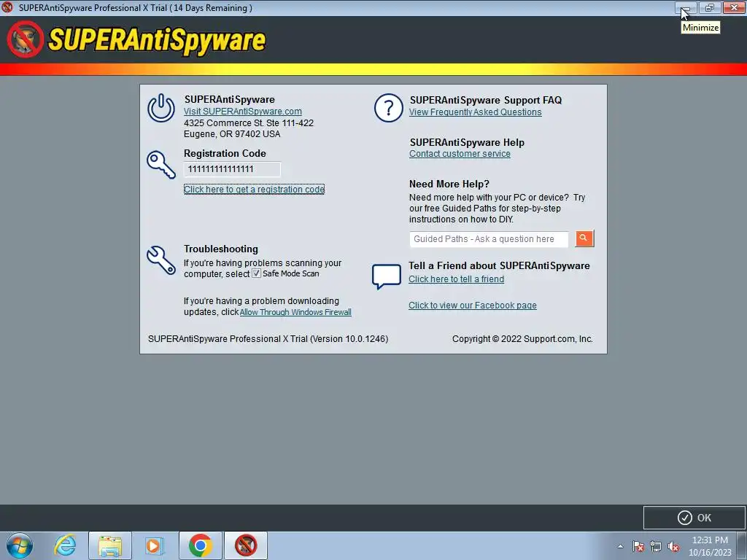Toggle the Safe Mode Scan checkbox
The height and width of the screenshot is (560, 747).
[256, 273]
